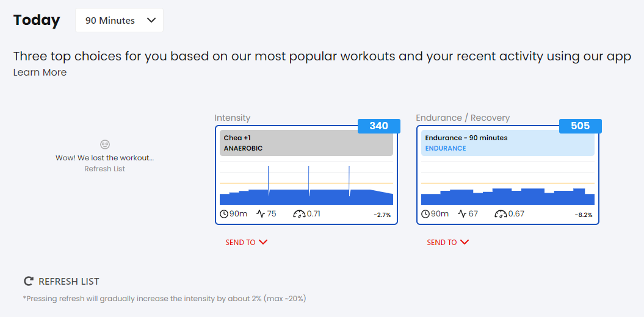Screen dimensions: 644x317
Task: Click the circular arrow refresh icon
Action: click(28, 281)
